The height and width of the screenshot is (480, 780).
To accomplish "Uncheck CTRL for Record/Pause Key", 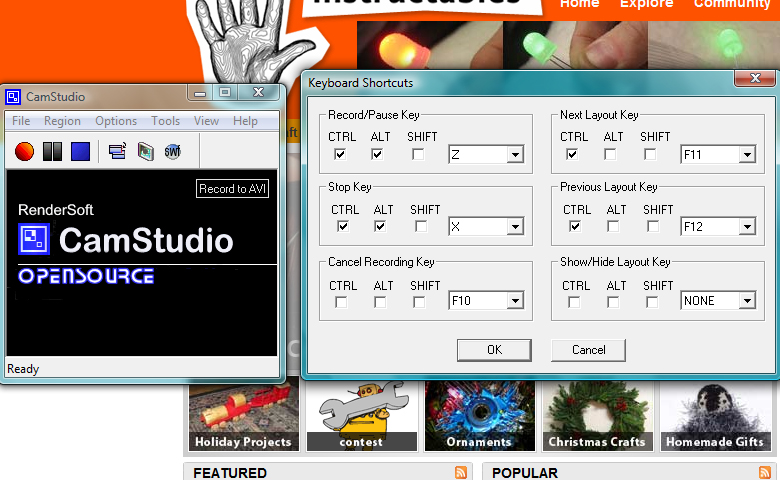I will tap(340, 154).
